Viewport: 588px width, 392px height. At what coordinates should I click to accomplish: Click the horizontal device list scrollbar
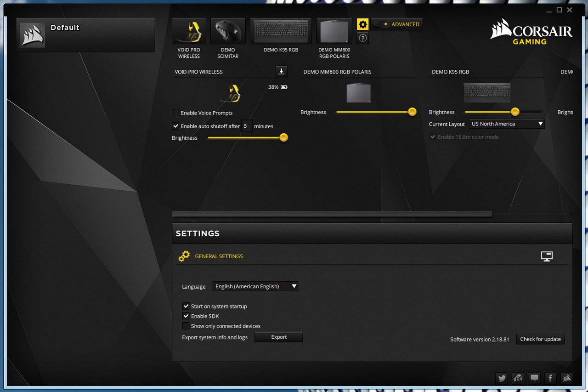pyautogui.click(x=332, y=214)
